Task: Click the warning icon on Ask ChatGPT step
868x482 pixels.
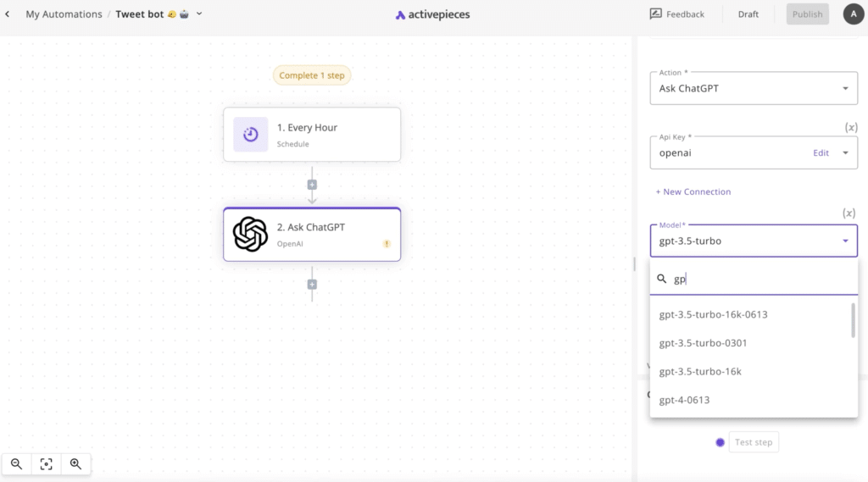Action: click(387, 243)
